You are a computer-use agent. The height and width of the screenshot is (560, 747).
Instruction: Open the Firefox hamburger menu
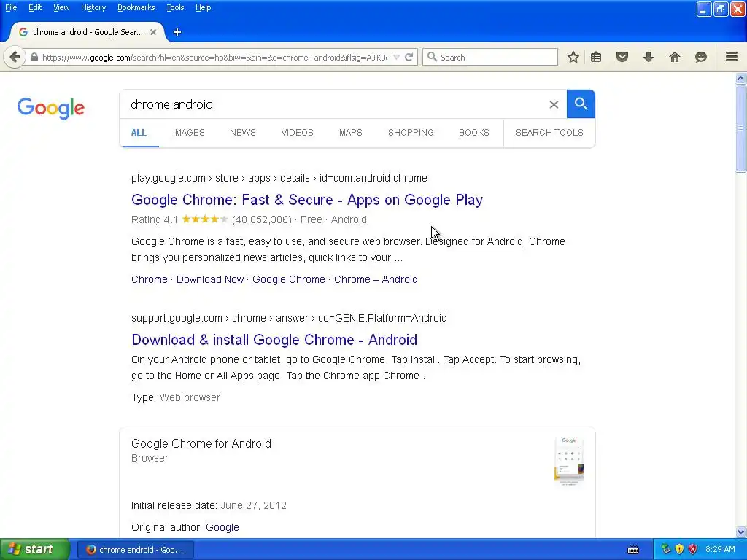732,57
